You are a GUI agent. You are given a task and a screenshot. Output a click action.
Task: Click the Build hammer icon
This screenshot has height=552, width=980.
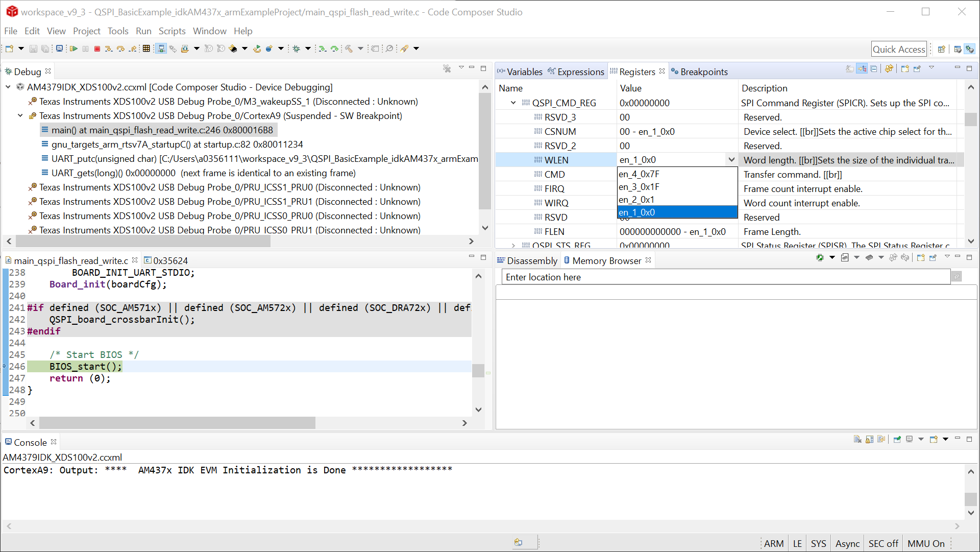point(349,49)
